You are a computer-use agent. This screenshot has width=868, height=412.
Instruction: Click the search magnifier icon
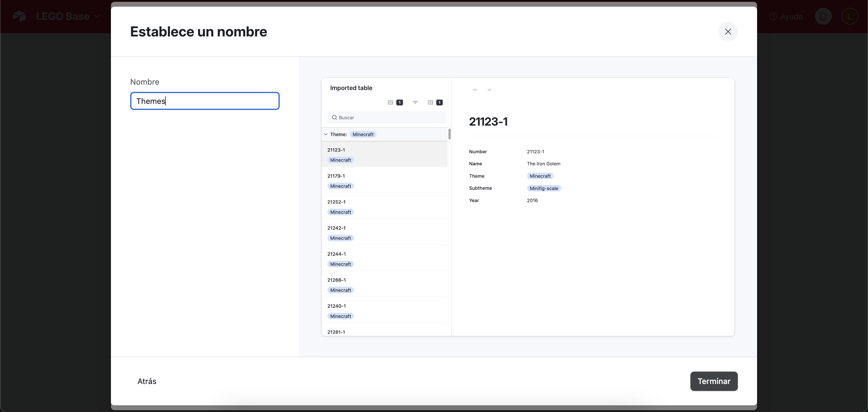pos(334,117)
